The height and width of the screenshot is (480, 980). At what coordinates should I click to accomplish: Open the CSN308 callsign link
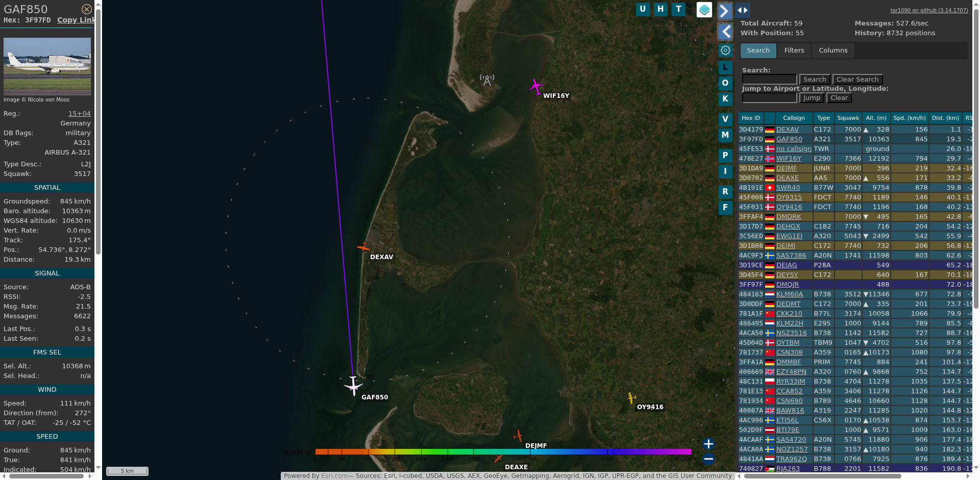point(790,352)
